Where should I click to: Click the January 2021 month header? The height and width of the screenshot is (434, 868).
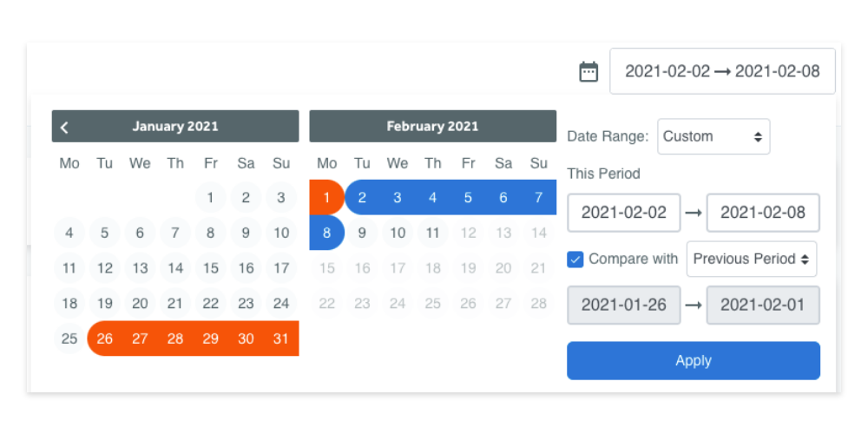pyautogui.click(x=175, y=126)
